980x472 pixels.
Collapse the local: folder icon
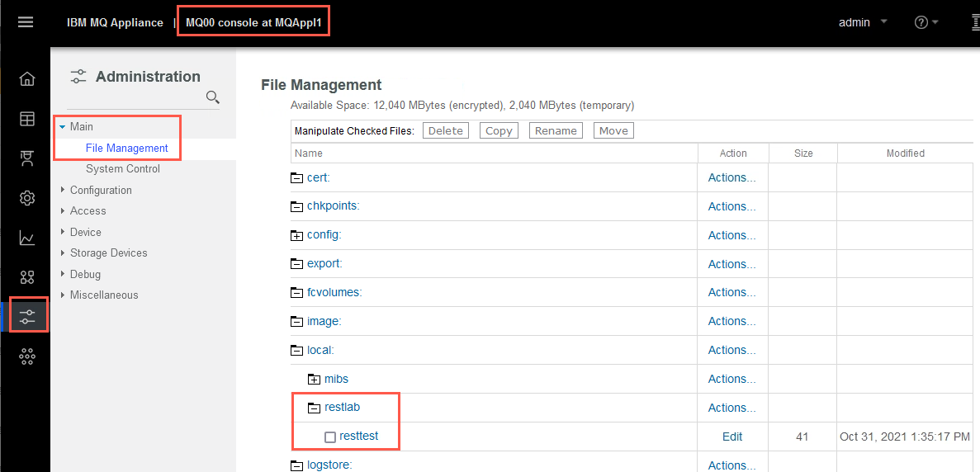click(x=297, y=350)
